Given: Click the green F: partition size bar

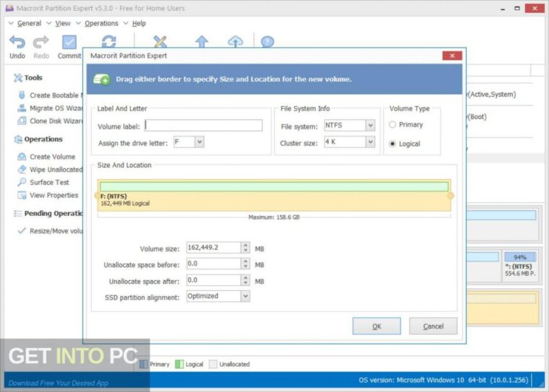Looking at the screenshot, I should pos(274,186).
